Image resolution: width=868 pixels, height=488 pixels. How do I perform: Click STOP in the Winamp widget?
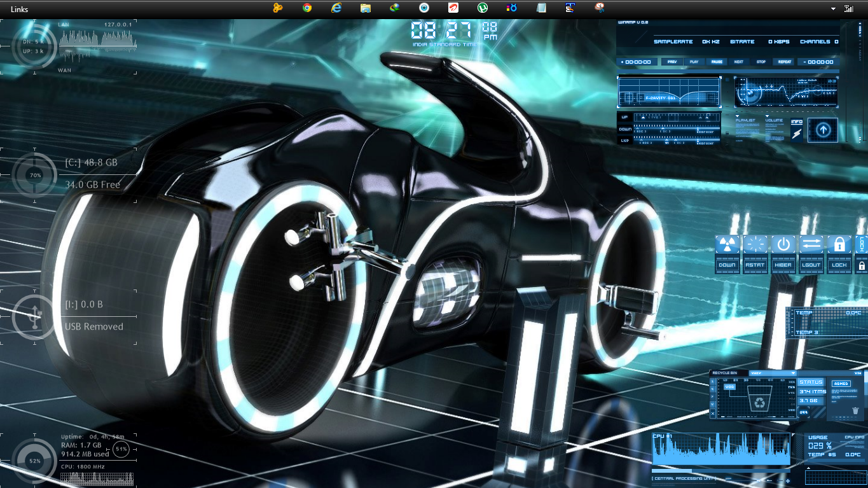click(x=761, y=62)
